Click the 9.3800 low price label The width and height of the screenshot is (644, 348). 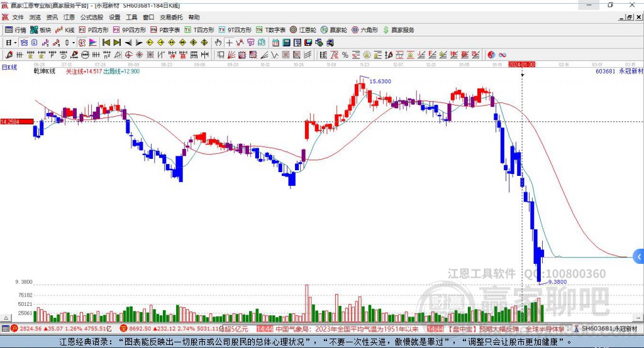[x=557, y=282]
